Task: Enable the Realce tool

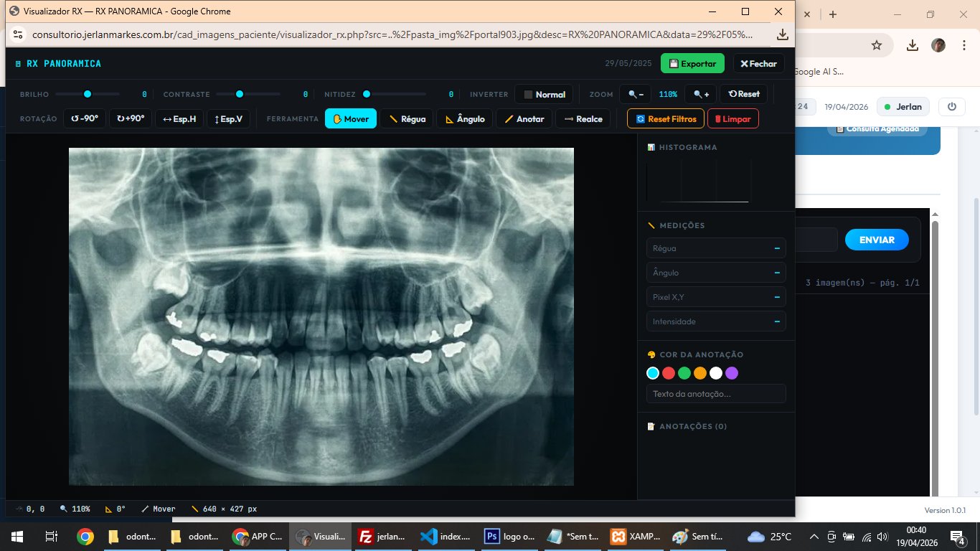Action: pos(583,118)
